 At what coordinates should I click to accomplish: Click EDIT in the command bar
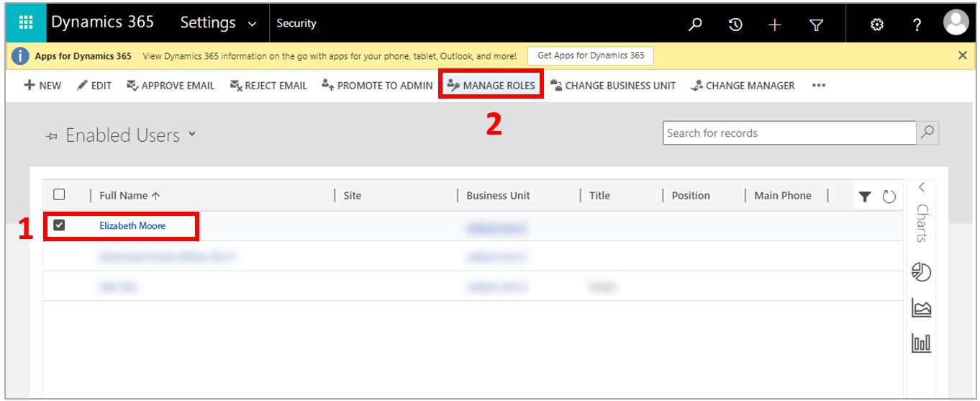pos(94,85)
